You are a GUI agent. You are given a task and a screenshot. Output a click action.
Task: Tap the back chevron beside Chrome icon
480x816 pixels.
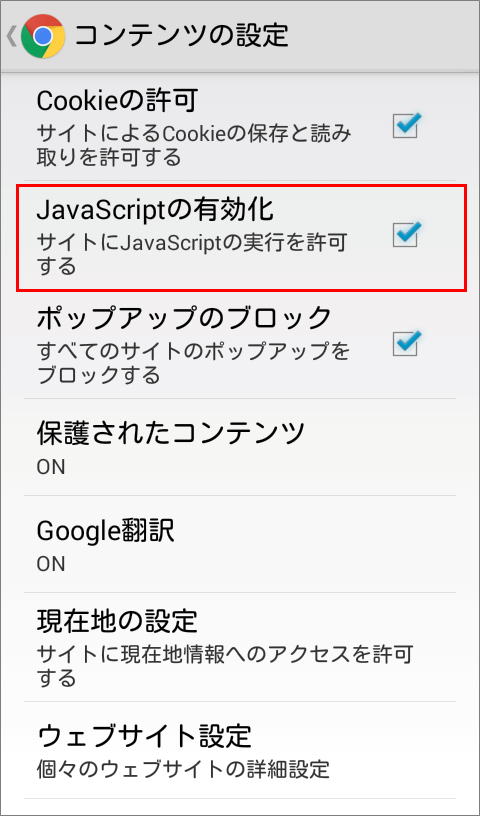point(11,36)
